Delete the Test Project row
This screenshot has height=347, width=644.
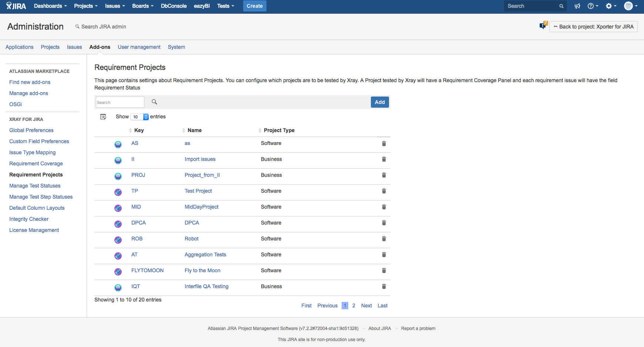coord(384,191)
